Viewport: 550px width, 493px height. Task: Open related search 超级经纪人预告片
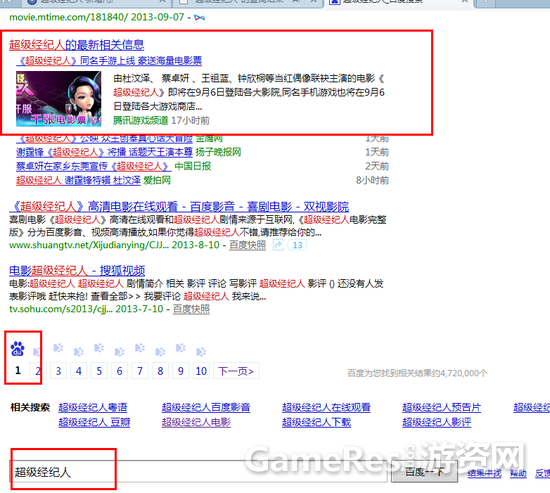(x=442, y=407)
